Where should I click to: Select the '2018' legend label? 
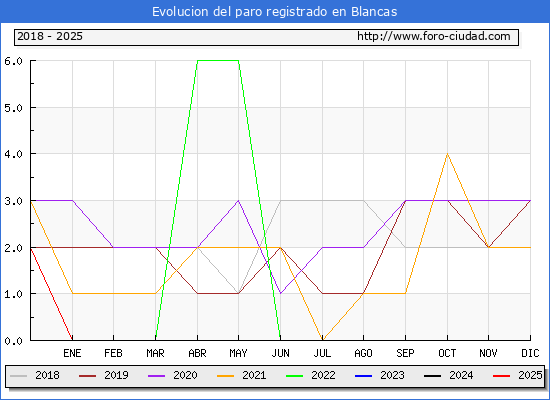point(47,375)
